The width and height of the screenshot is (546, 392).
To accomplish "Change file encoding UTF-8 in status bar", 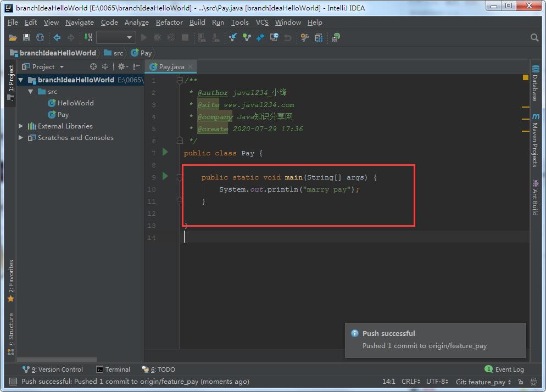I will click(x=437, y=382).
